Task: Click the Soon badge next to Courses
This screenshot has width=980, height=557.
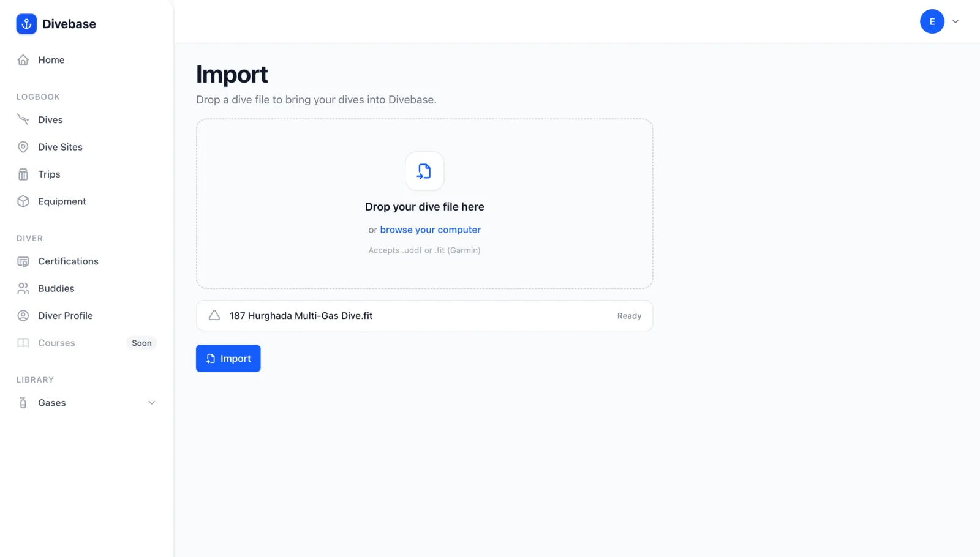Action: [141, 343]
